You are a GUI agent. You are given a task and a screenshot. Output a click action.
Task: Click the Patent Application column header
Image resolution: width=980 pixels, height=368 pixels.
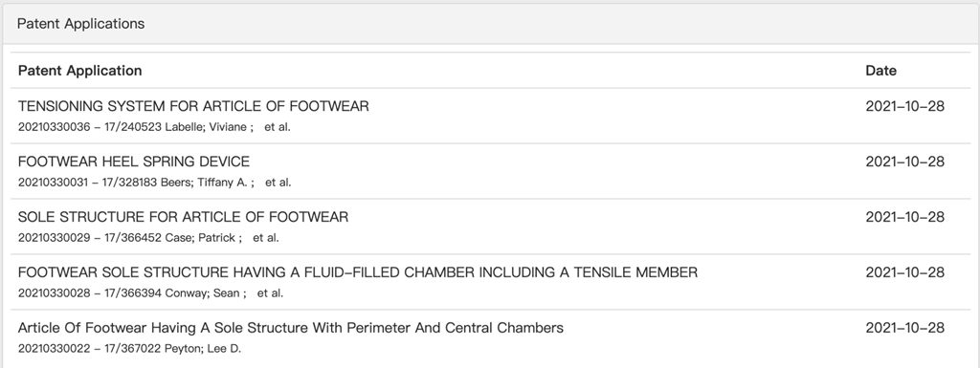tap(80, 71)
